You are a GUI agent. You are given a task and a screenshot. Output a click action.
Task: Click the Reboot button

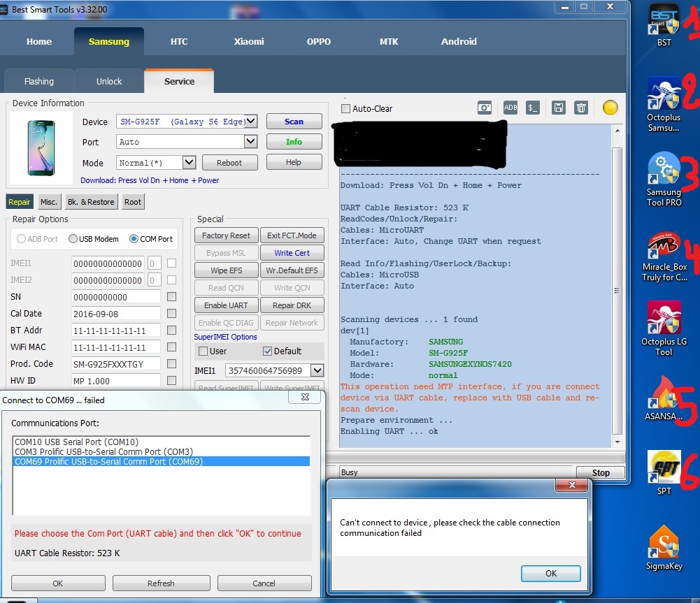tap(229, 163)
